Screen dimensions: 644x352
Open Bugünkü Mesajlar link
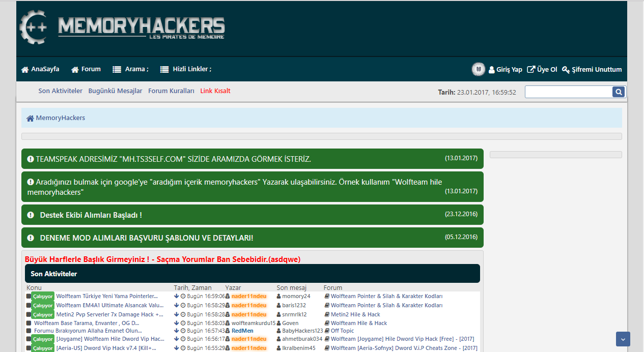(x=115, y=91)
